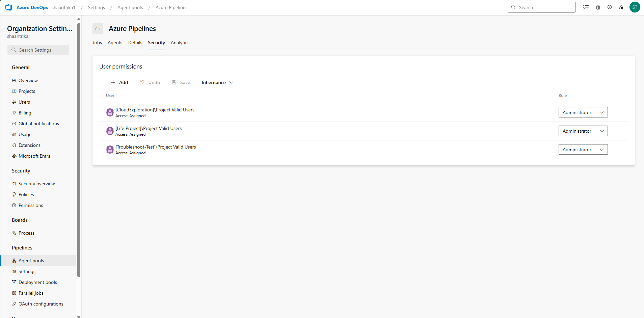
Task: Click the Undo button
Action: click(x=150, y=82)
